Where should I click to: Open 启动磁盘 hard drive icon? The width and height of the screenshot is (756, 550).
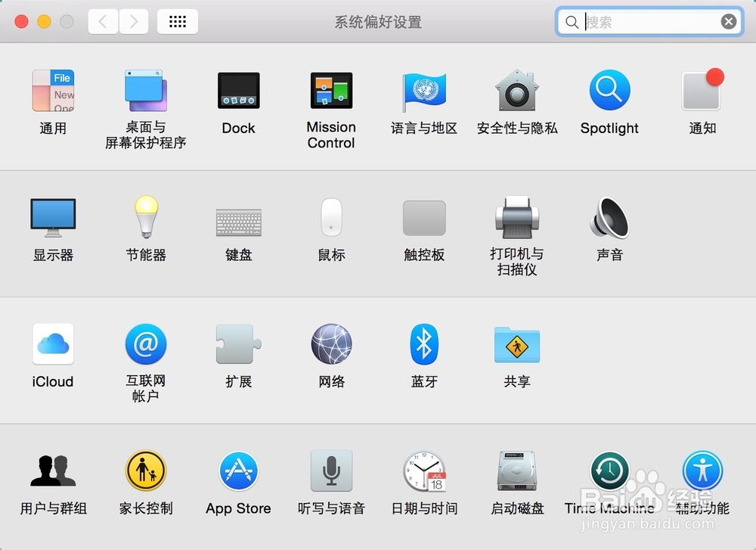517,471
